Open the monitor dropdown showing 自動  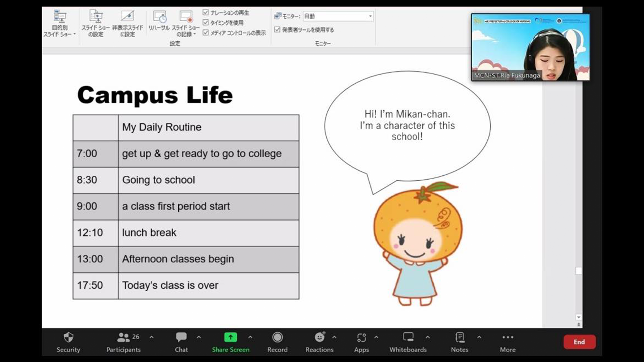pos(338,16)
